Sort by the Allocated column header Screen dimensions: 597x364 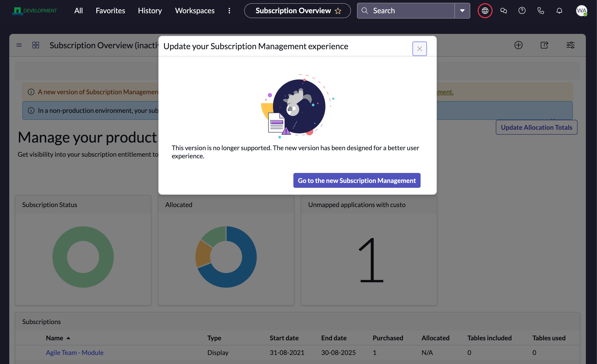[x=435, y=338]
